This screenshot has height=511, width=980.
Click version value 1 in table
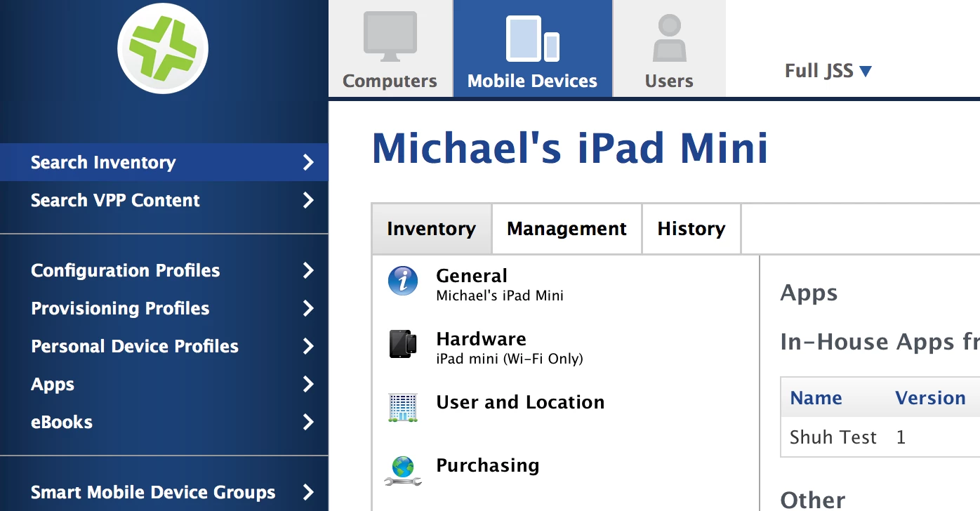(x=901, y=437)
